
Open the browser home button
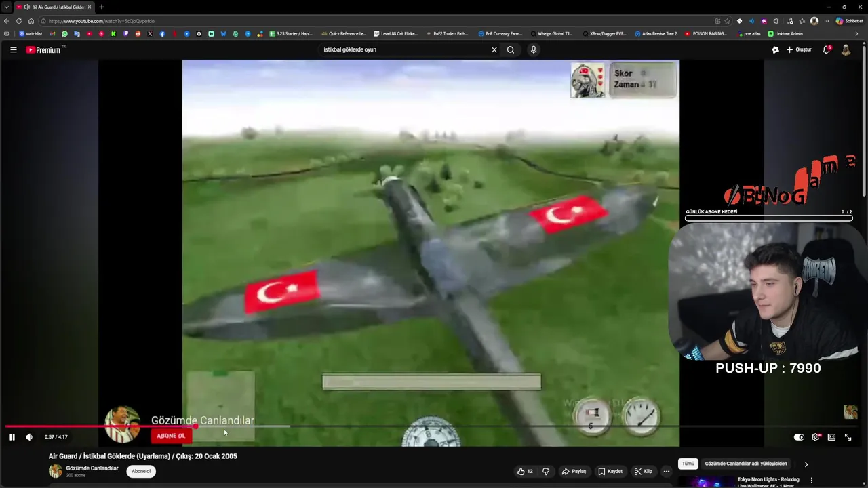click(x=31, y=21)
